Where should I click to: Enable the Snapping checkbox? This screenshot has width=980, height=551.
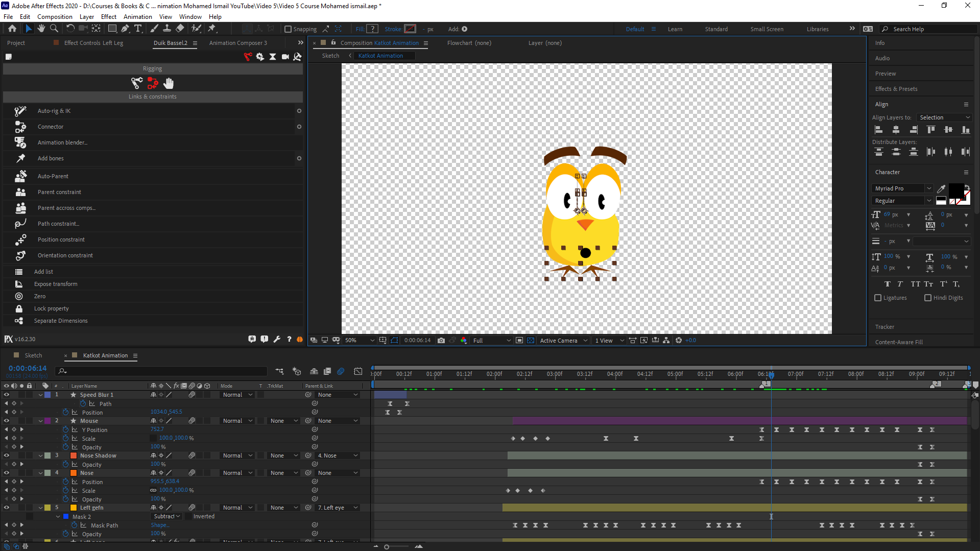[288, 29]
